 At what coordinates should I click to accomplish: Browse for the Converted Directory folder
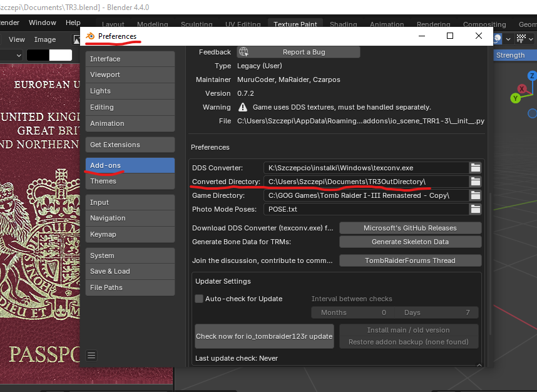(x=476, y=182)
